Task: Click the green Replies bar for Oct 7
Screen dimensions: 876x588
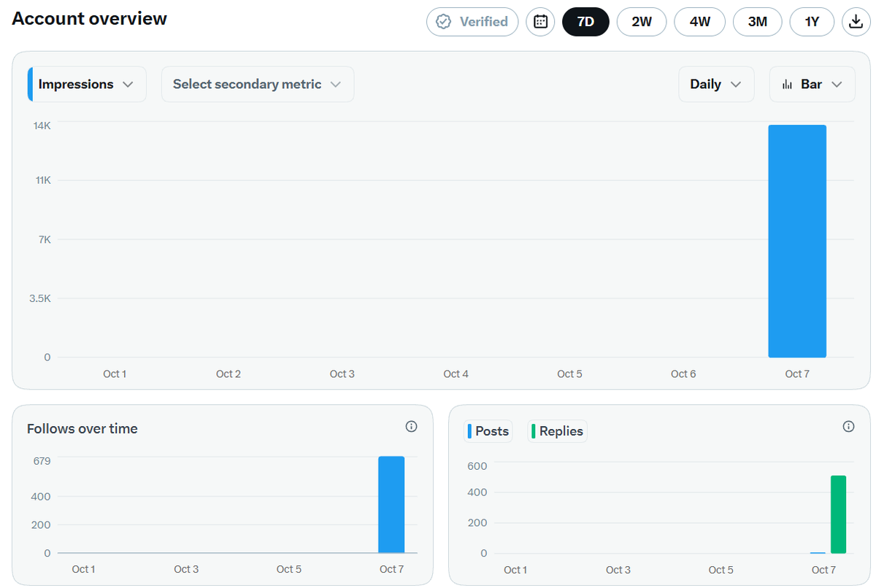Action: (x=839, y=514)
